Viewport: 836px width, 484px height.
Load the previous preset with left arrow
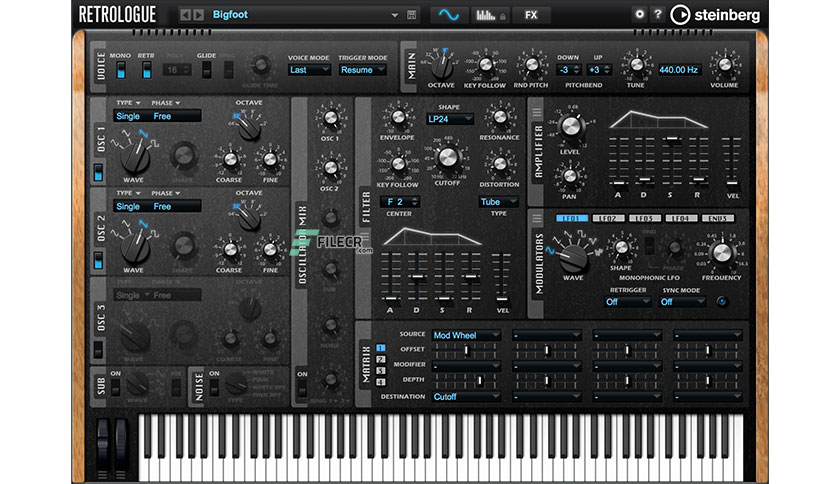pos(185,15)
